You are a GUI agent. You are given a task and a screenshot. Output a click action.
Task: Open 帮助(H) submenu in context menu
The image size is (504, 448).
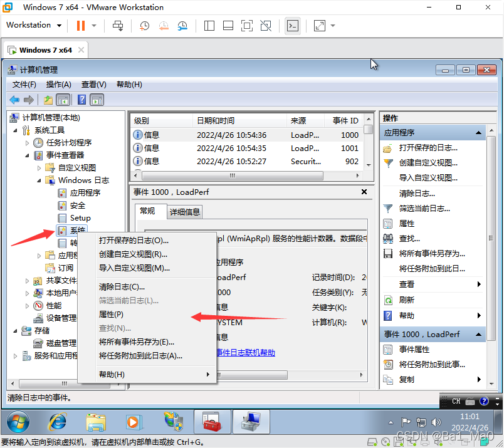(x=154, y=375)
